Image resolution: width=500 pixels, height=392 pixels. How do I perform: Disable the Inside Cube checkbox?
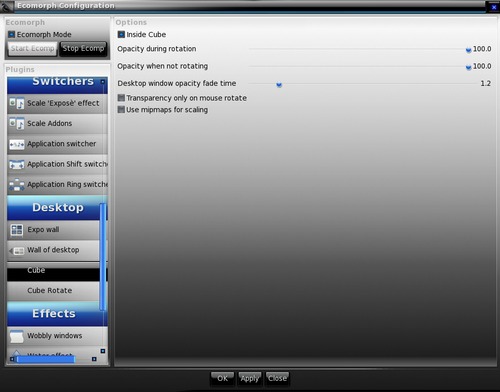tap(121, 34)
